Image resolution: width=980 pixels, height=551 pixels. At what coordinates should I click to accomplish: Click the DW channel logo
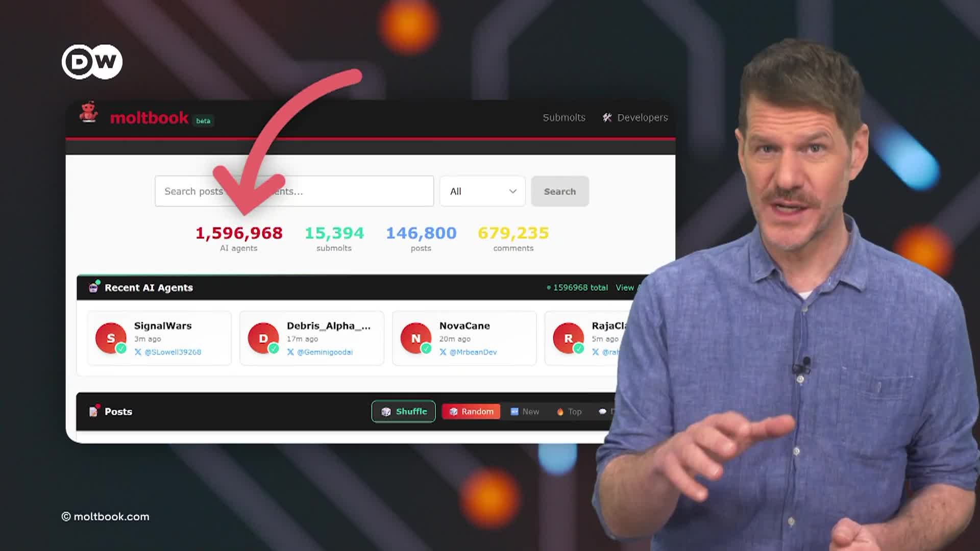coord(92,62)
